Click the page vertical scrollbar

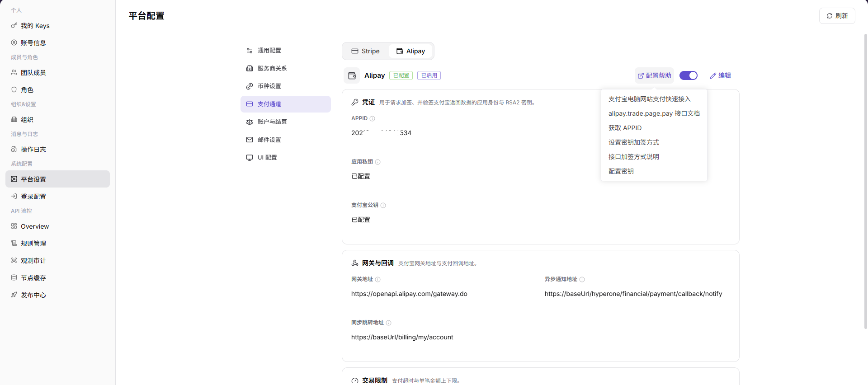click(x=866, y=181)
